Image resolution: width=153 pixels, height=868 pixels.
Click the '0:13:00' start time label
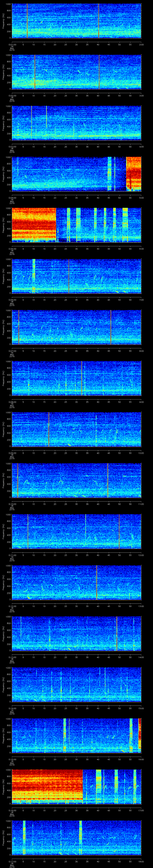click(12, 657)
